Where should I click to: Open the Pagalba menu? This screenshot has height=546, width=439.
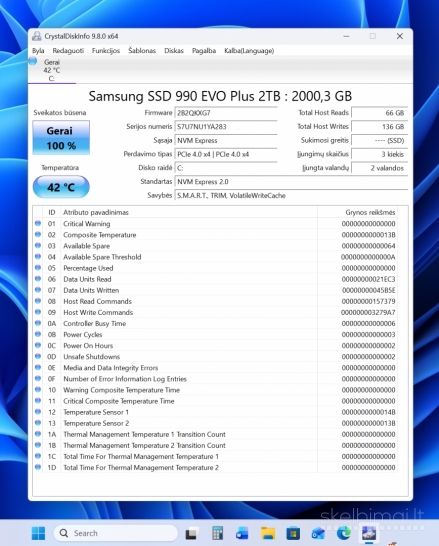(204, 51)
